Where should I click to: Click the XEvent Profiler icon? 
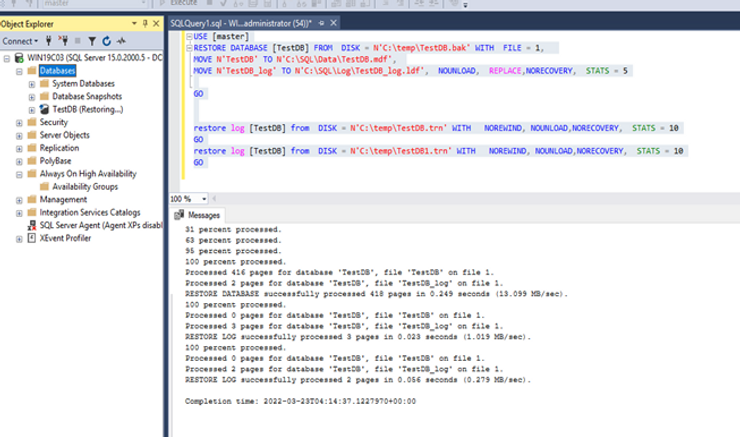tap(31, 238)
